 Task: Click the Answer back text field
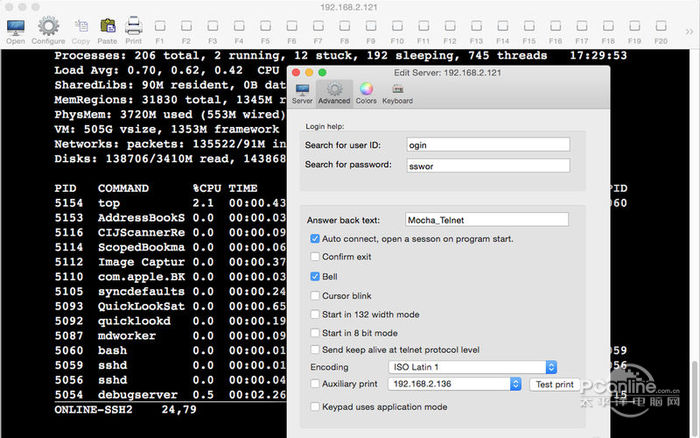pos(486,220)
